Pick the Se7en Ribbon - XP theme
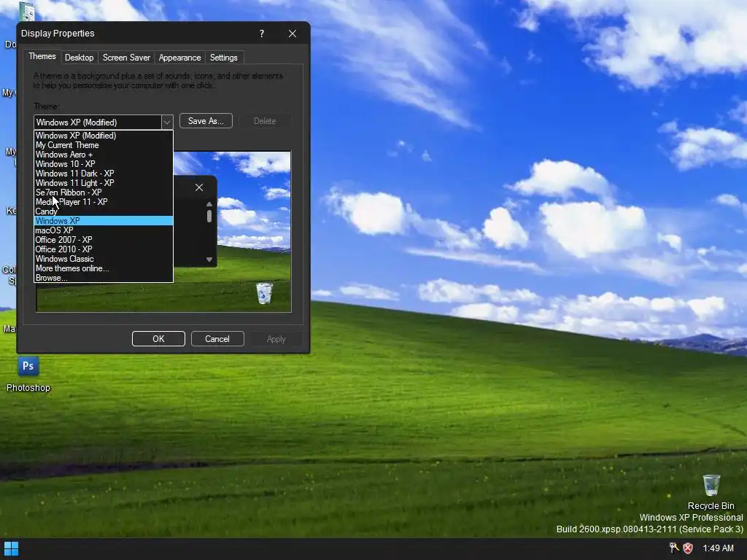Viewport: 747px width, 560px height. point(104,192)
